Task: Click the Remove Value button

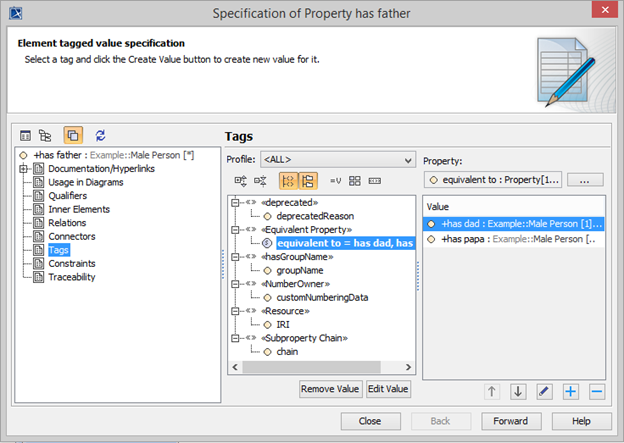Action: pyautogui.click(x=328, y=388)
